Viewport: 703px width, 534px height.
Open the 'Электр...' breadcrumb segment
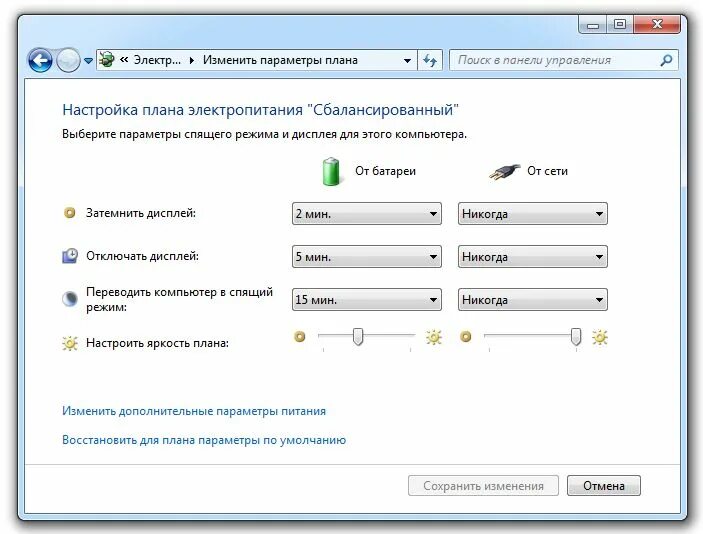[x=157, y=60]
